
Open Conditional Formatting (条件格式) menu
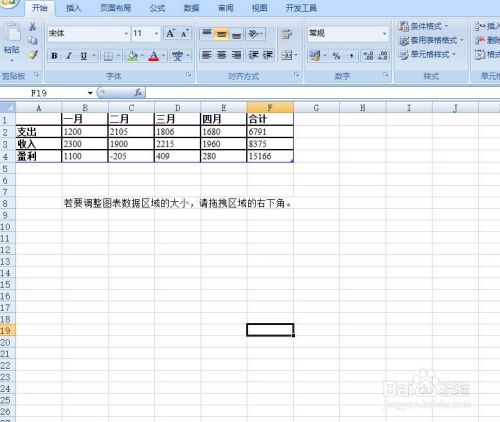(x=423, y=26)
